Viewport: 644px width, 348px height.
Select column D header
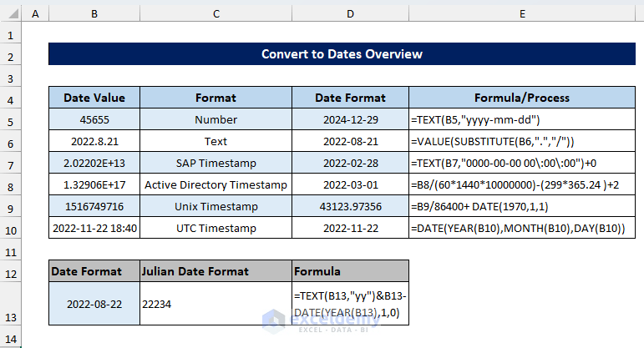350,14
